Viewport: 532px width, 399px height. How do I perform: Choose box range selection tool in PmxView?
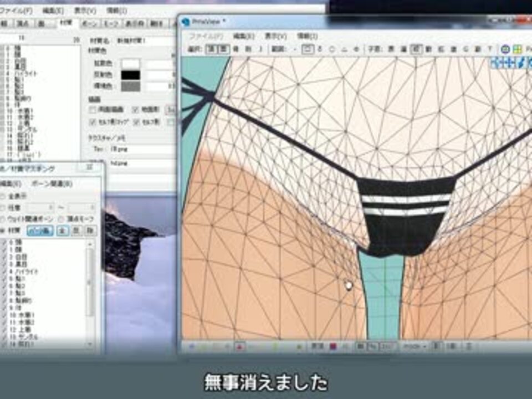point(308,49)
